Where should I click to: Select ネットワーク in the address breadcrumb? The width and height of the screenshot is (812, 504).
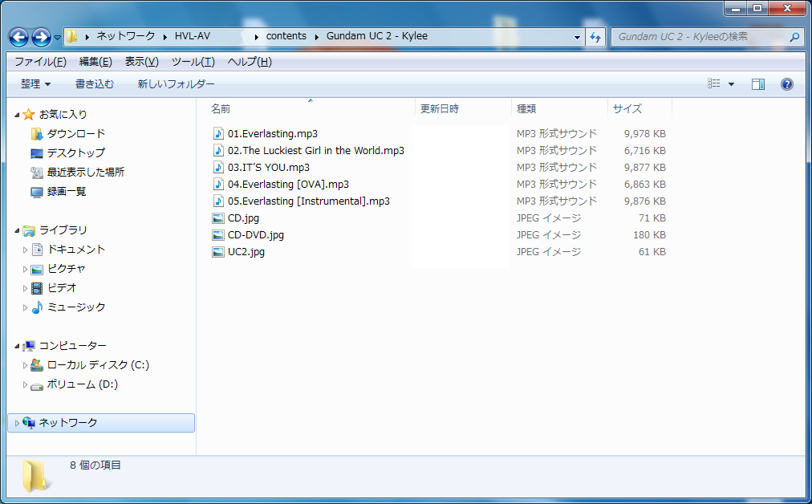(126, 36)
